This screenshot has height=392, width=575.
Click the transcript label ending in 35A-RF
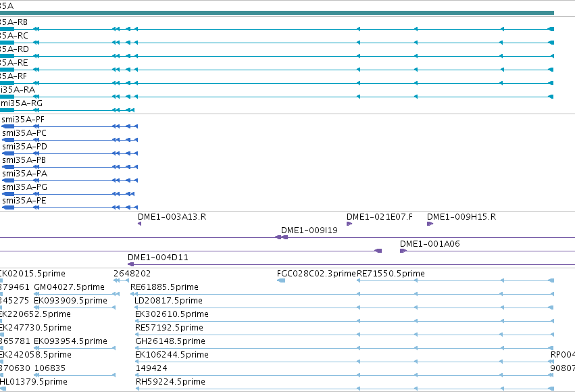14,76
